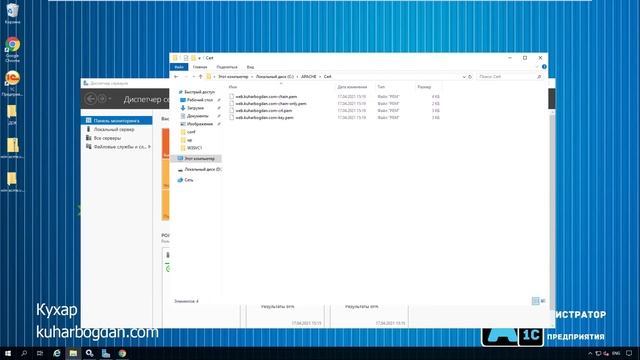Open the notification center icon
The height and width of the screenshot is (360, 640).
pyautogui.click(x=629, y=353)
